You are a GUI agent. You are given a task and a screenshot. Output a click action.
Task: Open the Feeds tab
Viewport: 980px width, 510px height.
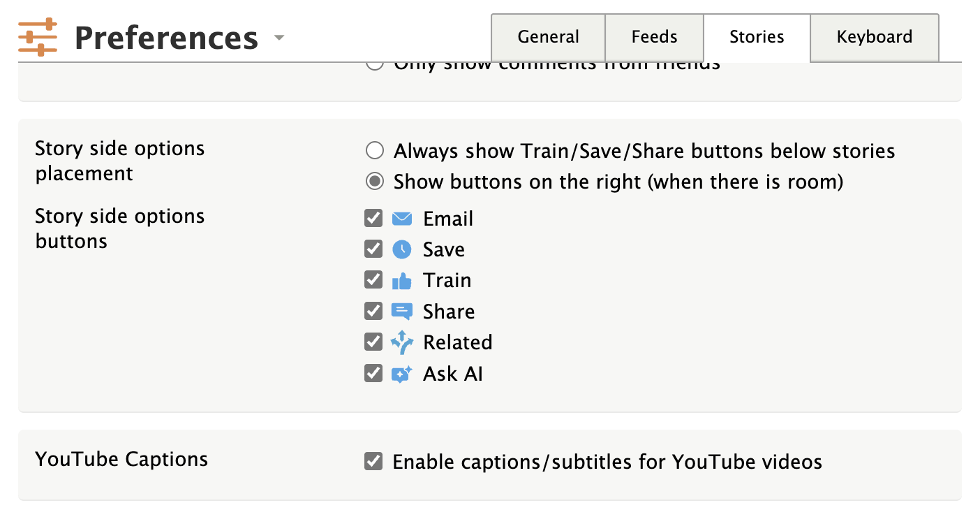pos(654,37)
